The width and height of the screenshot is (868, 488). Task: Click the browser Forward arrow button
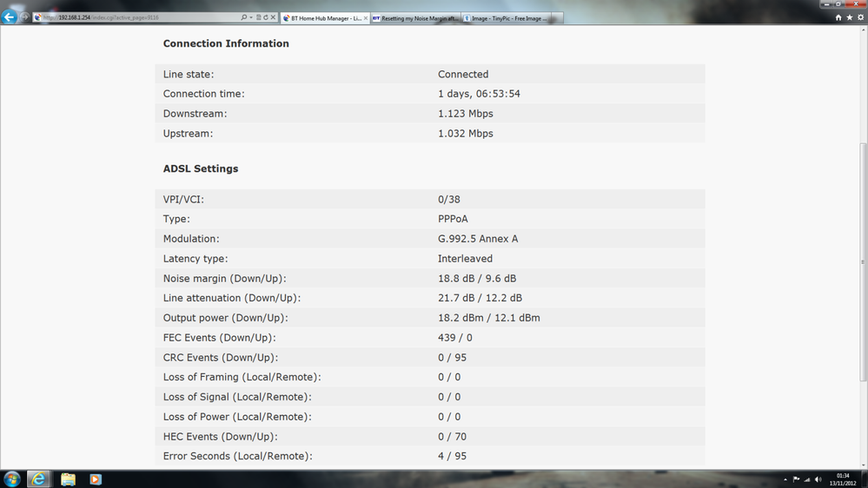point(24,17)
